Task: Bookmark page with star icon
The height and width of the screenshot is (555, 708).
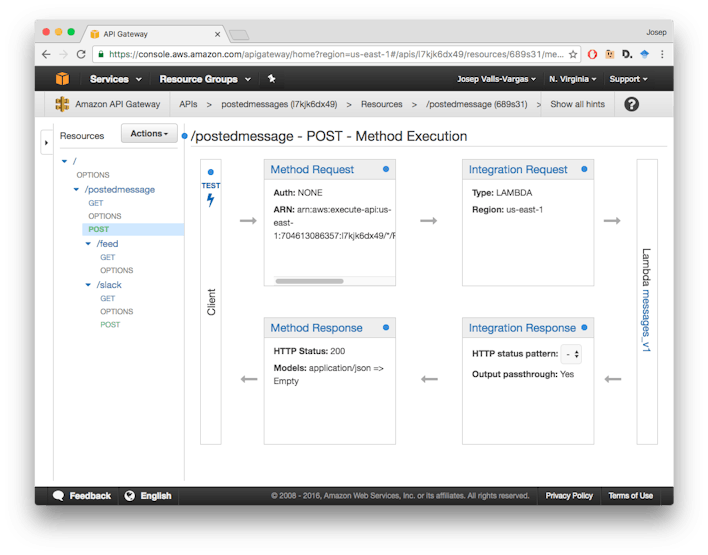Action: (x=573, y=54)
